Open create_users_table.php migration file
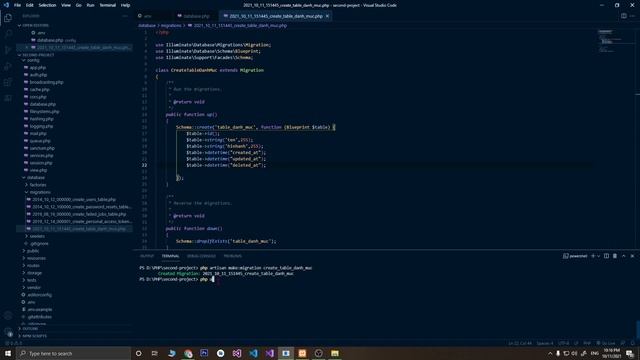The image size is (640, 360). pyautogui.click(x=73, y=200)
